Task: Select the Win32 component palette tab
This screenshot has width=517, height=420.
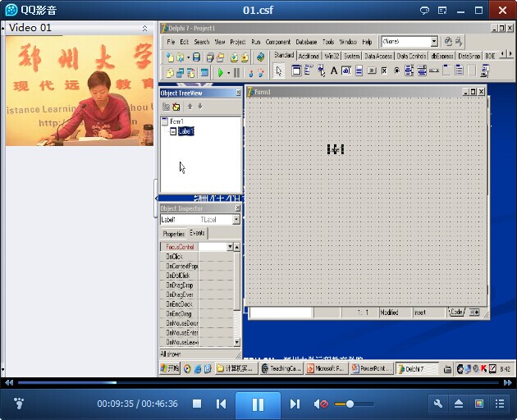Action: 332,56
